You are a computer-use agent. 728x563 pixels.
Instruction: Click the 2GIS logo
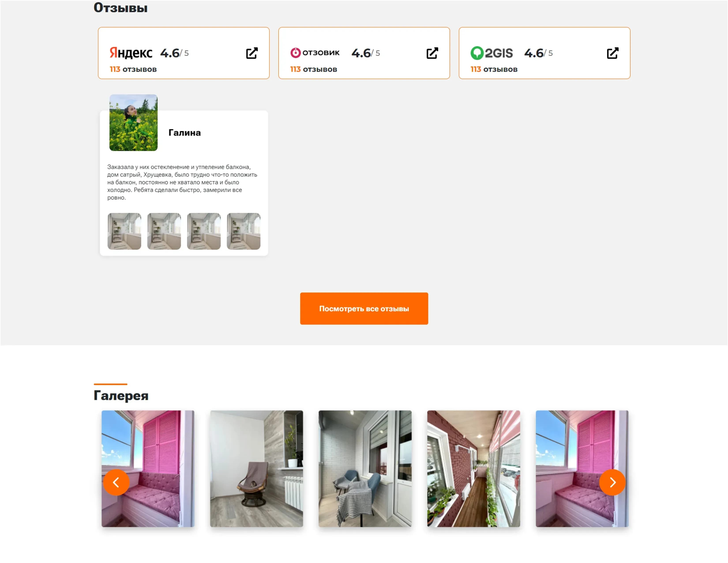(491, 53)
